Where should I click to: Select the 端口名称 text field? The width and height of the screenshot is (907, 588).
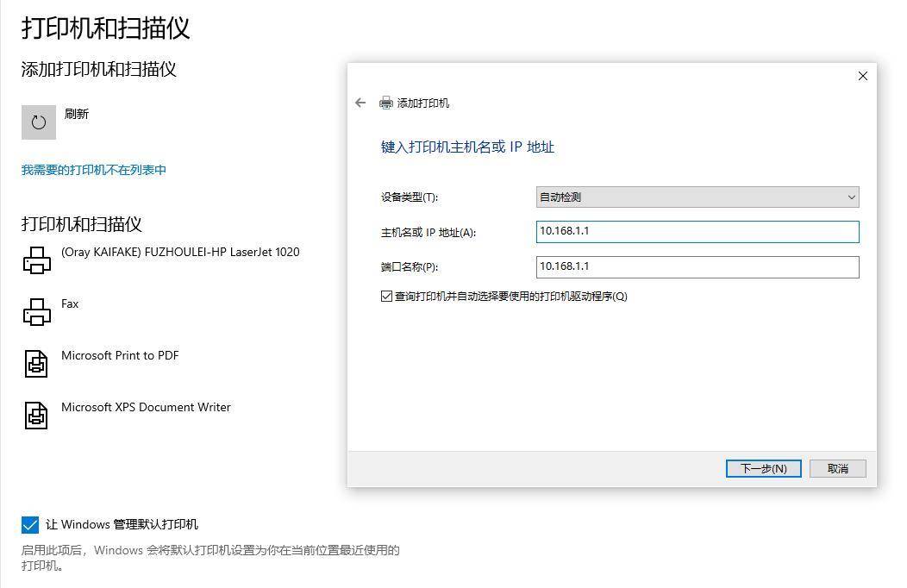pos(697,266)
